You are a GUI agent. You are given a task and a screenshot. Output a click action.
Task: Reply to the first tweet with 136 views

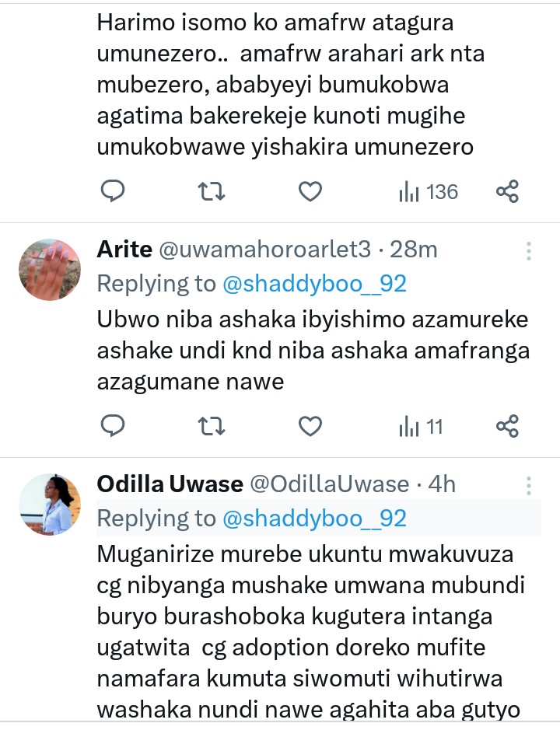click(x=114, y=191)
